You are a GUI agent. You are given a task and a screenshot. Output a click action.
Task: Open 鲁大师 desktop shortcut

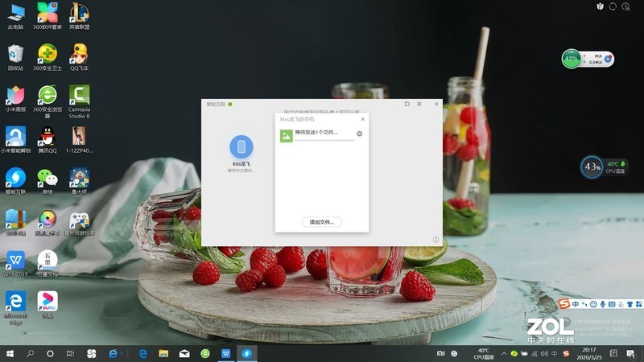(x=79, y=181)
